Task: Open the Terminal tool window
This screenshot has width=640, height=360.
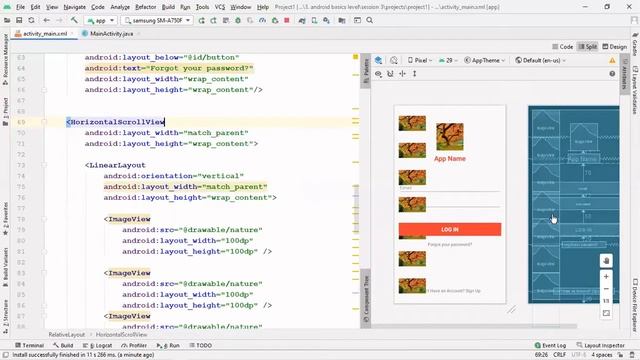Action: coord(29,345)
